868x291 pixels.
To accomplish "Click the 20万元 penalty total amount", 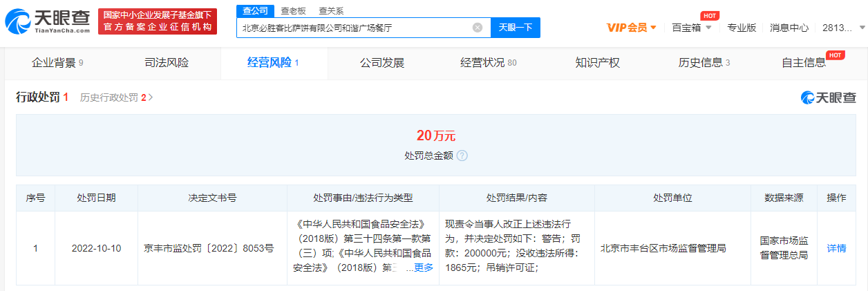I will coord(436,135).
